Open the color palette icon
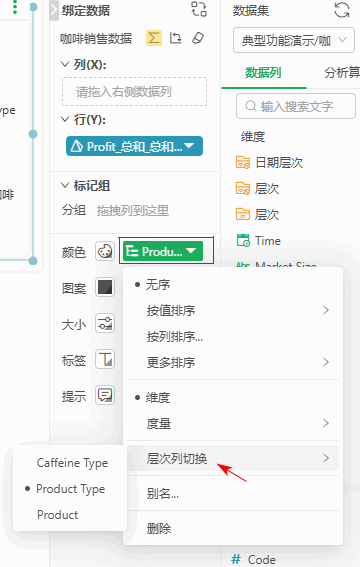360x567 pixels. (x=105, y=251)
